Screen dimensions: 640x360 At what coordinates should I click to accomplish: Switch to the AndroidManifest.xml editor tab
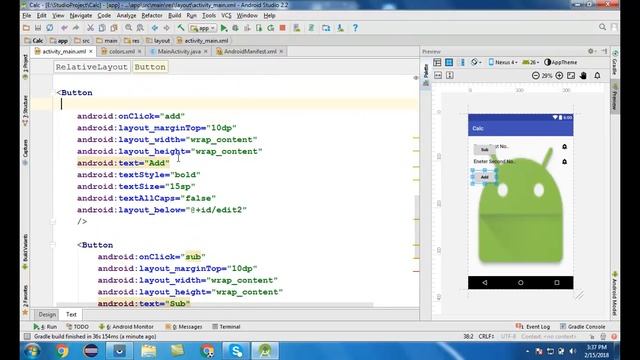click(x=250, y=51)
